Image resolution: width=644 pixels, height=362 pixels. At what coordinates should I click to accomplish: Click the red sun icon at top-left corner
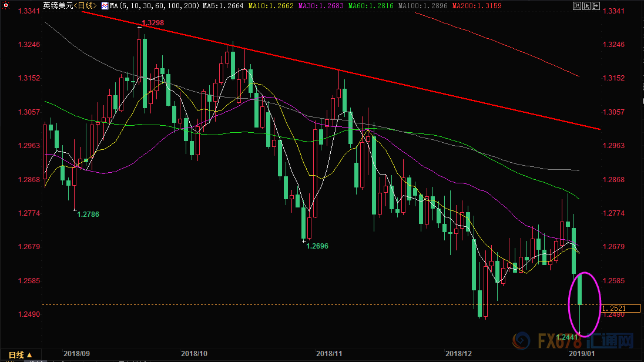[x=5, y=5]
